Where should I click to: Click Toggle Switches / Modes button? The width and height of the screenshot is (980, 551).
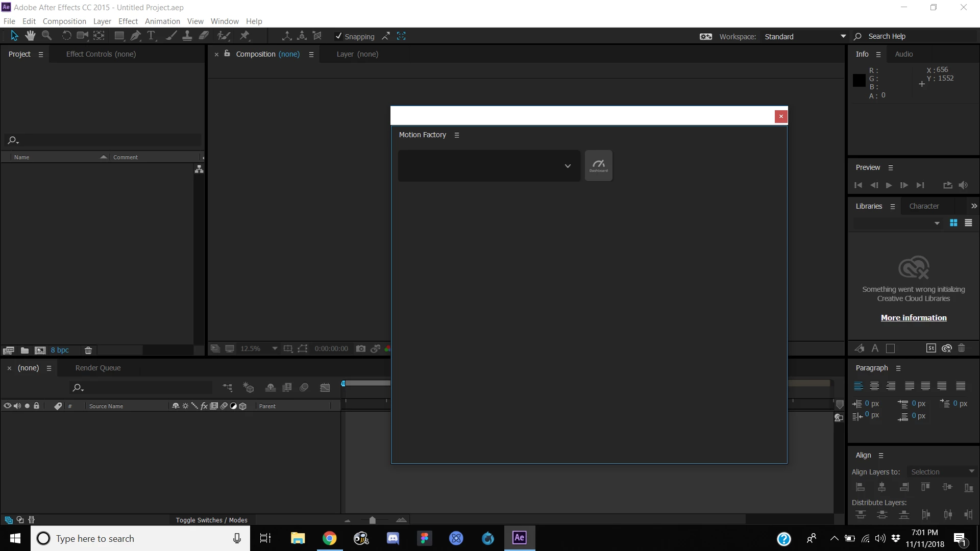pyautogui.click(x=211, y=520)
